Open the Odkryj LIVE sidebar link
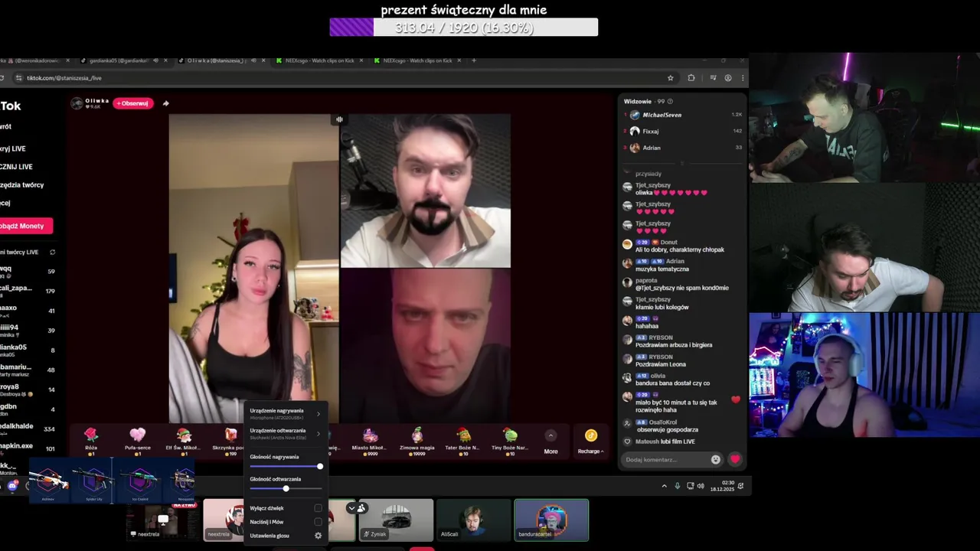This screenshot has height=551, width=980. point(13,148)
